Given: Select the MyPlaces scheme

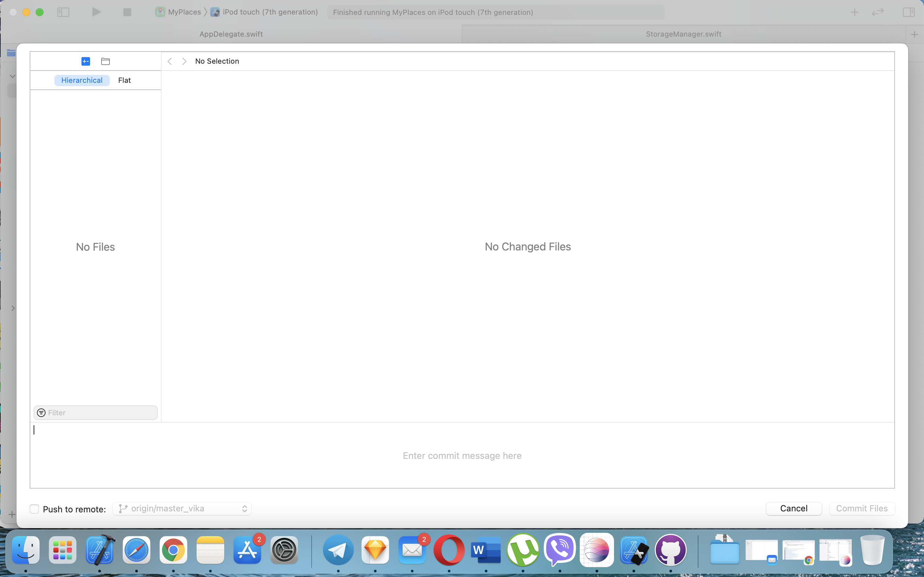Looking at the screenshot, I should coord(178,12).
